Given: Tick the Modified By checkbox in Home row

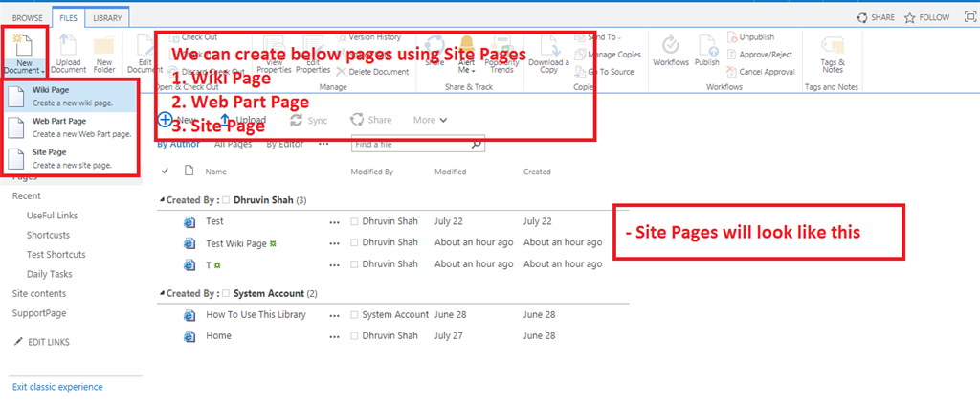Looking at the screenshot, I should (354, 336).
